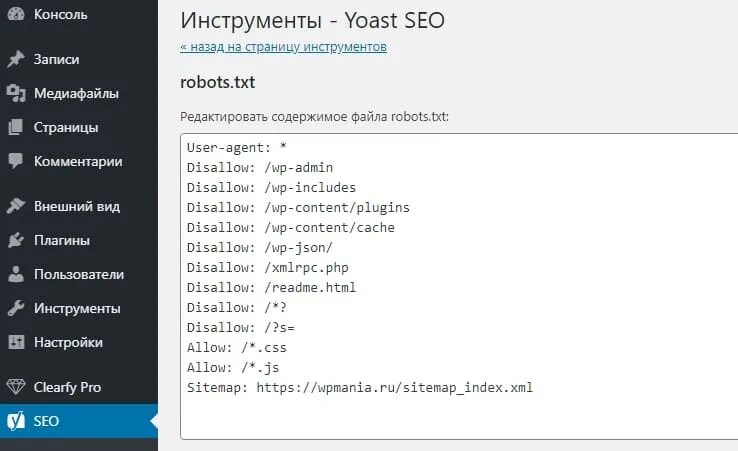738x451 pixels.
Task: Click the Комментарии speech bubble icon
Action: point(15,161)
